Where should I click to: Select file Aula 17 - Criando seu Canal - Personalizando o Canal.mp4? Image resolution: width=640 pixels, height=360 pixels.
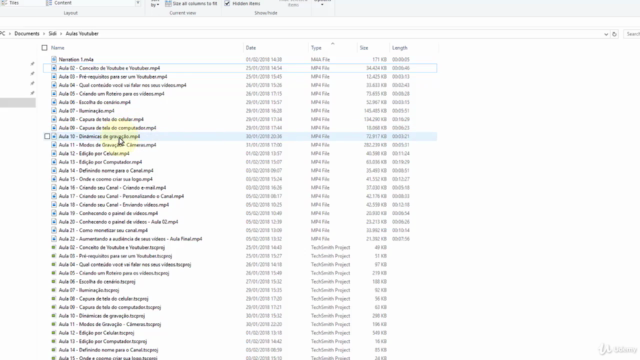(x=121, y=196)
